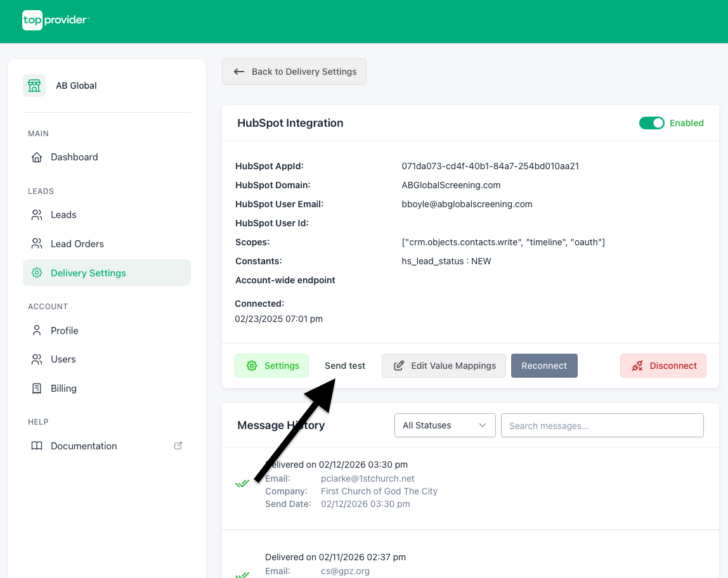The image size is (728, 578).
Task: Disconnect the HubSpot integration
Action: coord(663,366)
